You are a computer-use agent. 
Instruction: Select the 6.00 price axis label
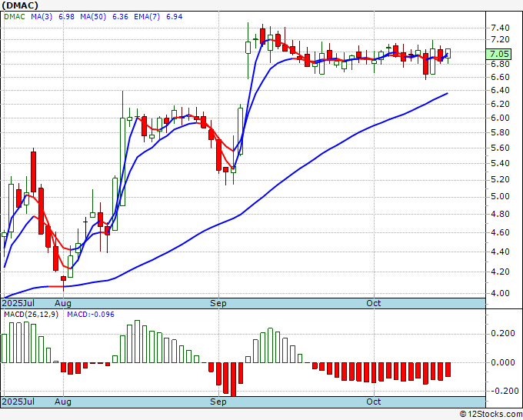tap(500, 118)
